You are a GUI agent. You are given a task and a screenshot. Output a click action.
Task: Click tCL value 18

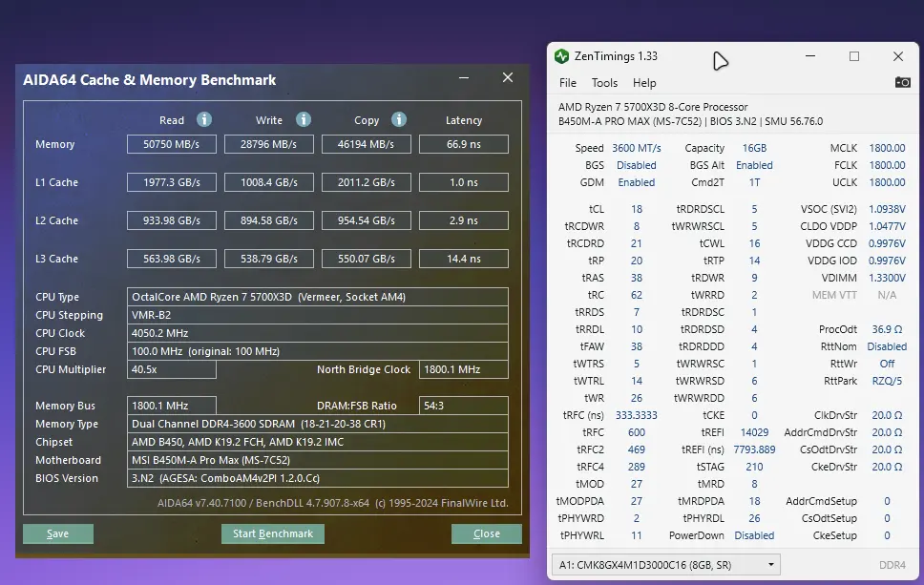(x=637, y=209)
